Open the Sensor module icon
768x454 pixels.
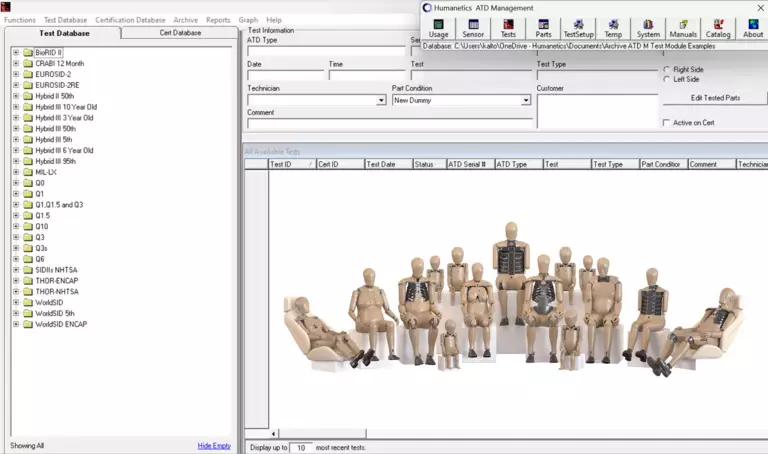[x=473, y=28]
